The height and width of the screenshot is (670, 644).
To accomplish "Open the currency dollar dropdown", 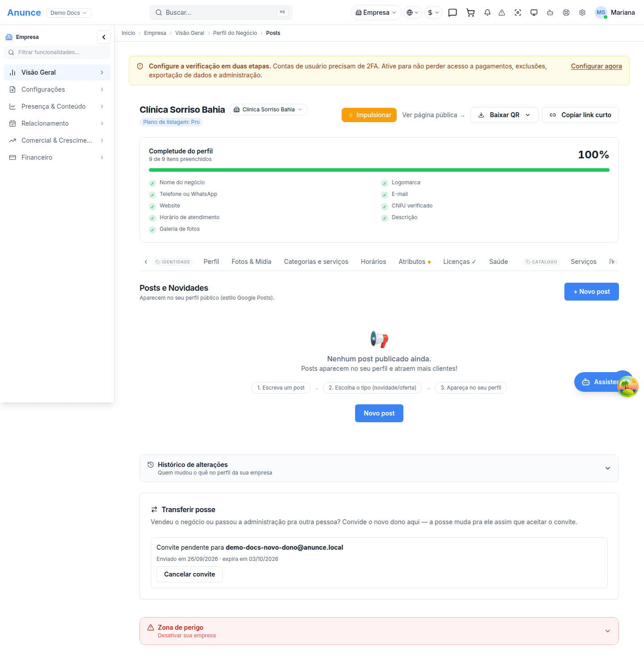I will pyautogui.click(x=433, y=13).
